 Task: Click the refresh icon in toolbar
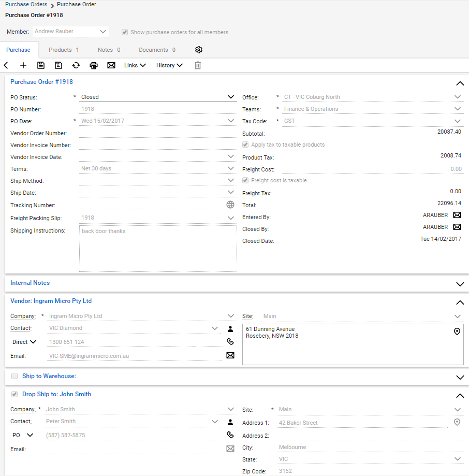coord(76,65)
